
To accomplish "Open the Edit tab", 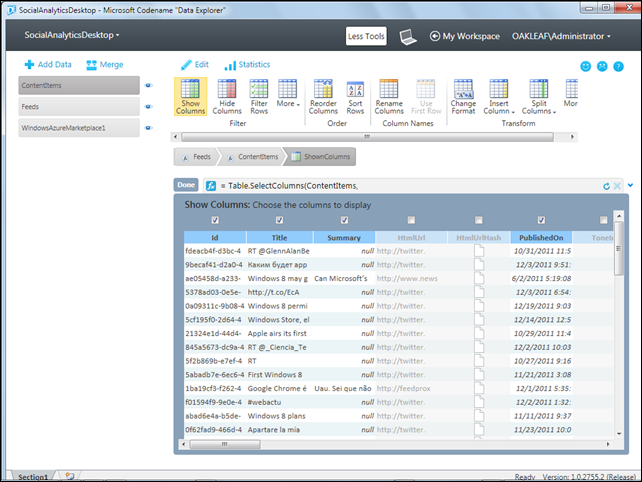I will [x=194, y=64].
